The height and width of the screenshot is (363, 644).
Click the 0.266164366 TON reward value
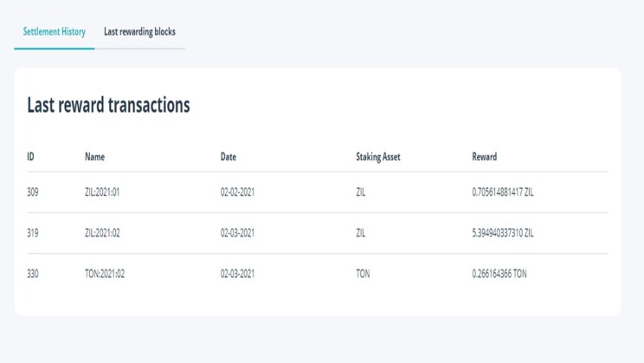[499, 274]
